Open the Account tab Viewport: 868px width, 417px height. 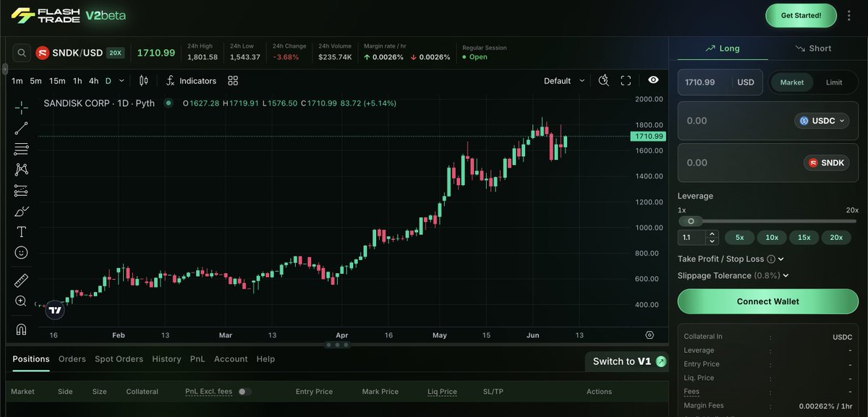(x=231, y=359)
